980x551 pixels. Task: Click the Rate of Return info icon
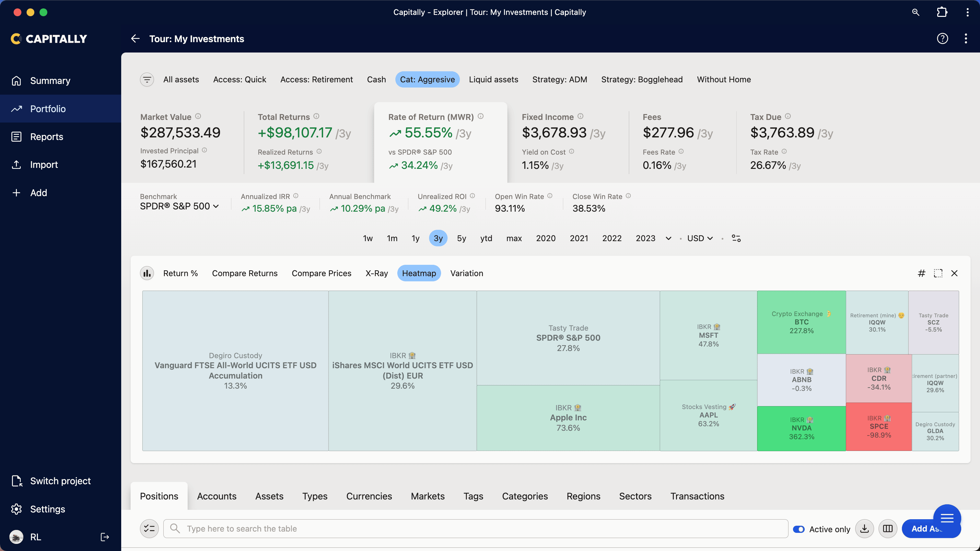click(481, 116)
